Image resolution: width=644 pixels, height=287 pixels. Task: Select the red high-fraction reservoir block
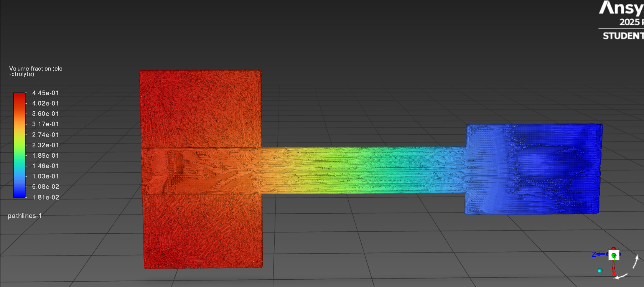click(x=201, y=169)
